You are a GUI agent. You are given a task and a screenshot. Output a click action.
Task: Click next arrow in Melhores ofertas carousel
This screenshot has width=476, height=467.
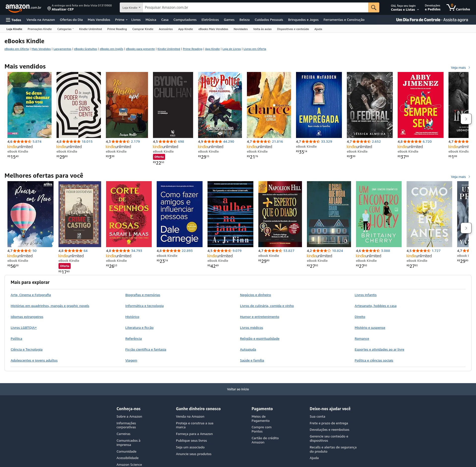point(466,228)
